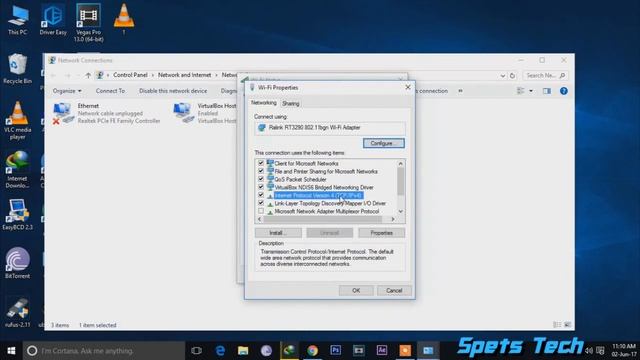The image size is (640, 360).
Task: Click the items list horizontal scrollbar
Action: point(322,219)
